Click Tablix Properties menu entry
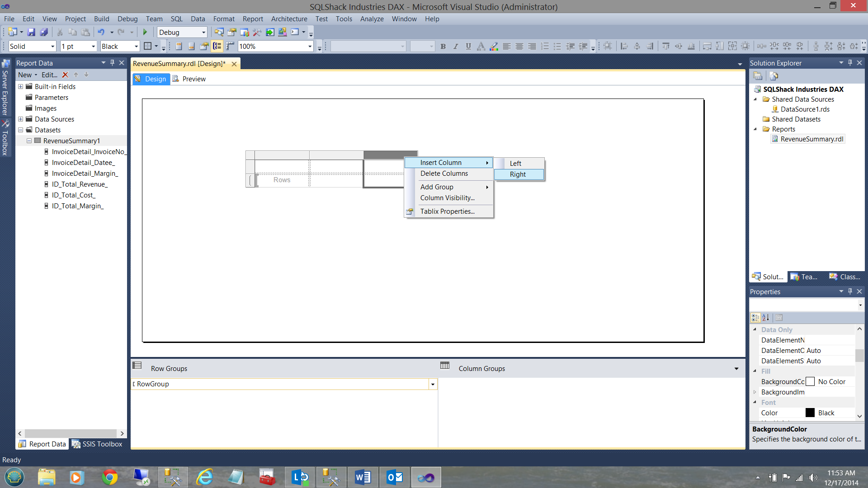The height and width of the screenshot is (488, 868). [447, 211]
